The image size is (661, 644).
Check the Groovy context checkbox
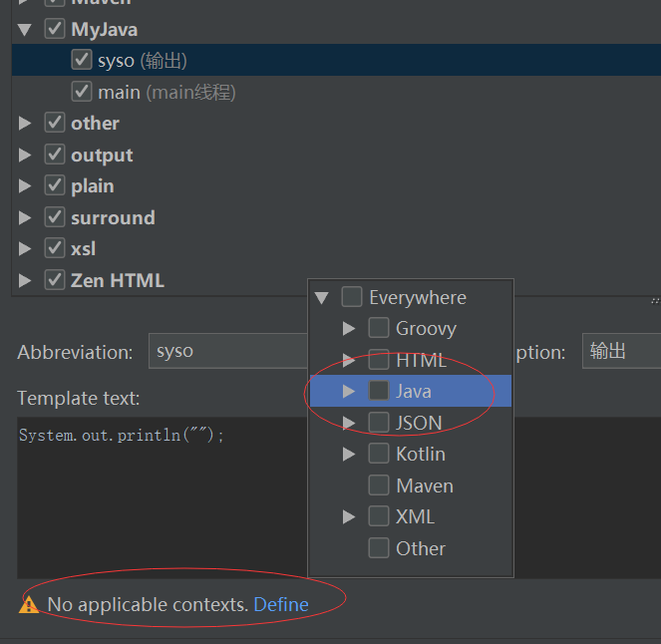coord(379,328)
